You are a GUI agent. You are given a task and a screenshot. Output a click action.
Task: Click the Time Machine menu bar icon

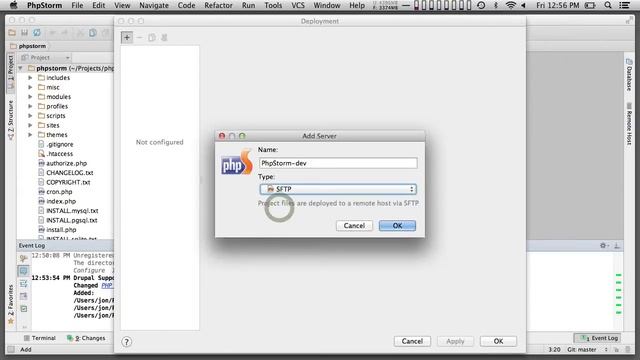(x=481, y=5)
